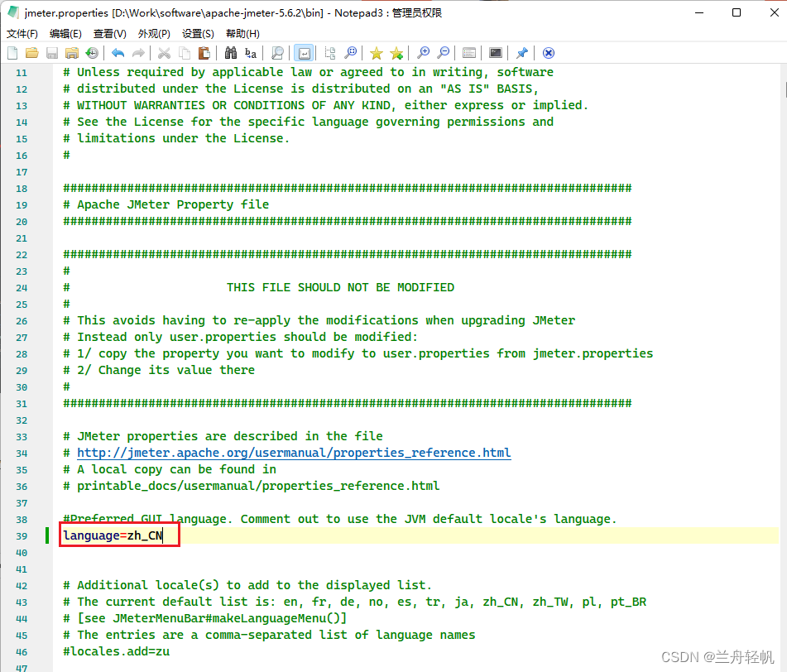This screenshot has height=672, width=787.
Task: Click the blue circled X exit icon
Action: [549, 53]
